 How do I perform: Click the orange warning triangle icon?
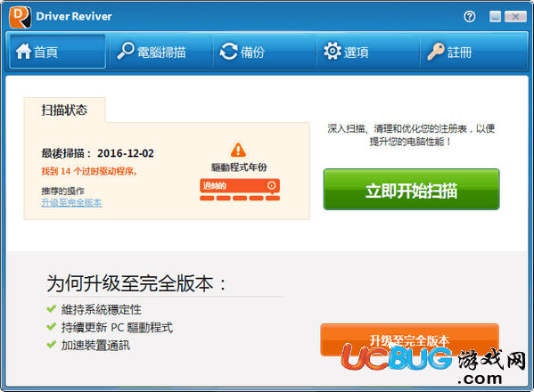[238, 150]
